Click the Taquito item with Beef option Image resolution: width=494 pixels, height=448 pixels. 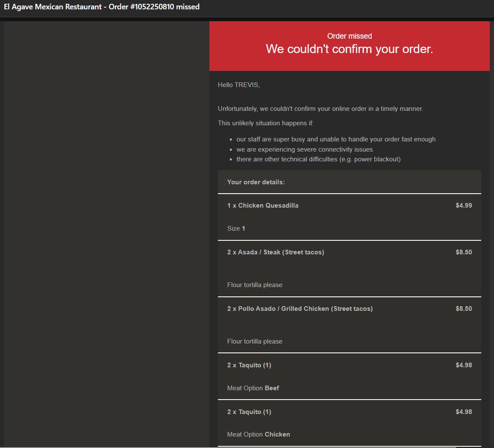(249, 365)
